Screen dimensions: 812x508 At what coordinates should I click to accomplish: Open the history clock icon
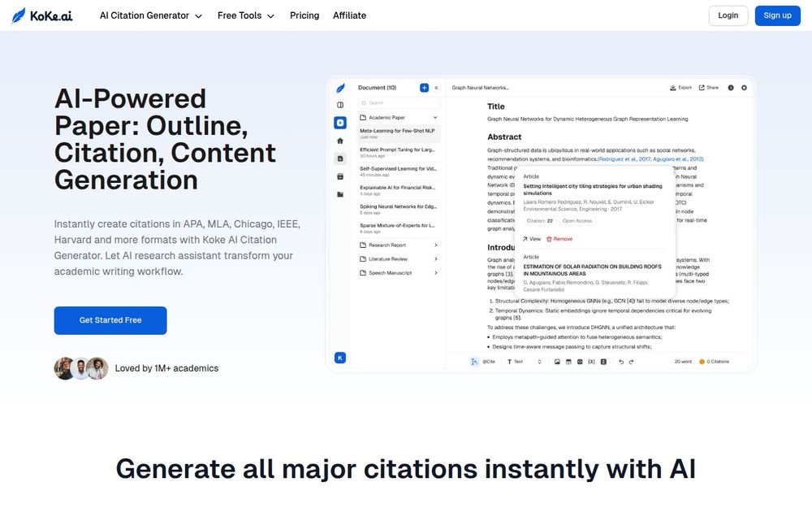tap(731, 88)
